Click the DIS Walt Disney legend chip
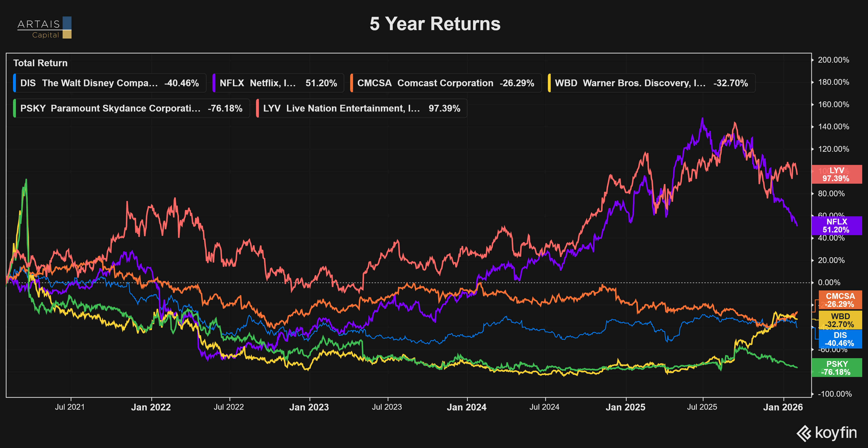868x448 pixels. click(110, 83)
